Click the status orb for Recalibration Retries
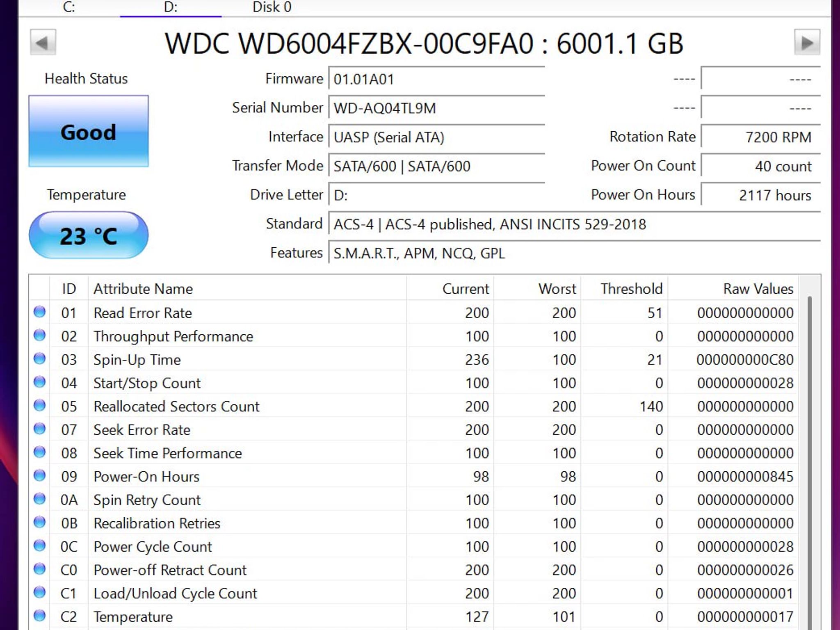 click(x=40, y=523)
